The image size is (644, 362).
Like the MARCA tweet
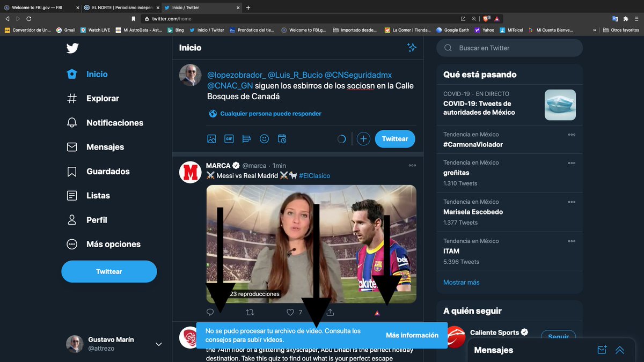(x=290, y=312)
